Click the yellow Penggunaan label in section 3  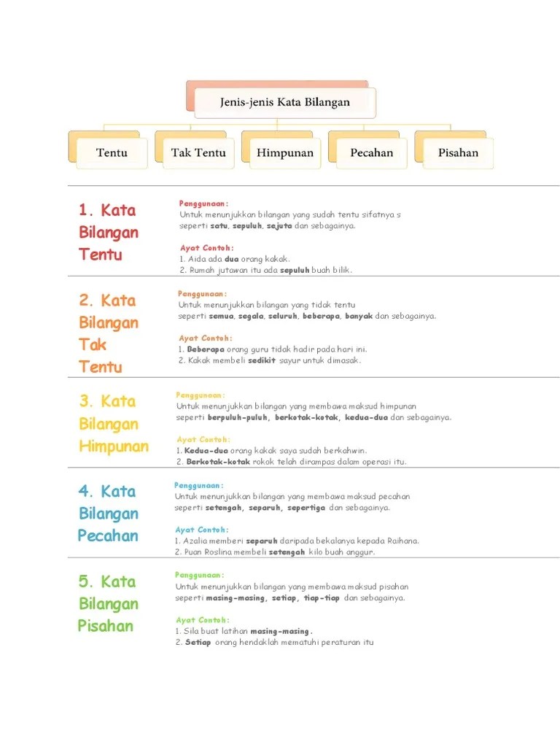coord(201,395)
